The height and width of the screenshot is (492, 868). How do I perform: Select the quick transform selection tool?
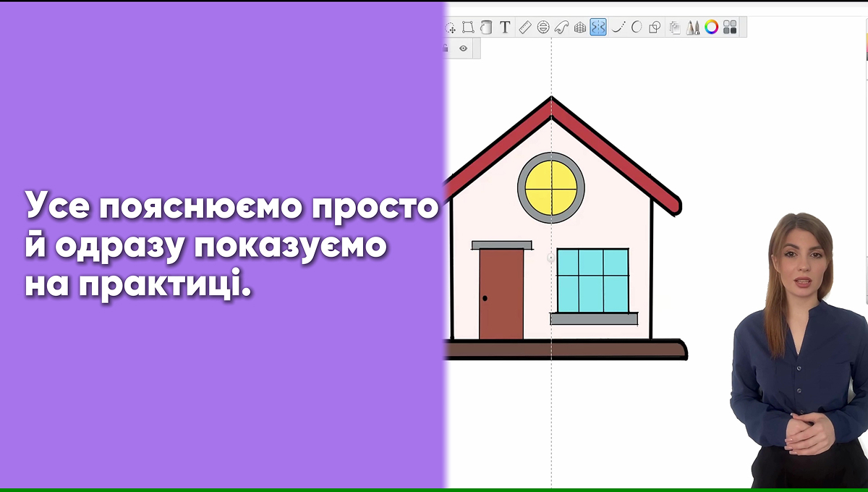point(450,27)
